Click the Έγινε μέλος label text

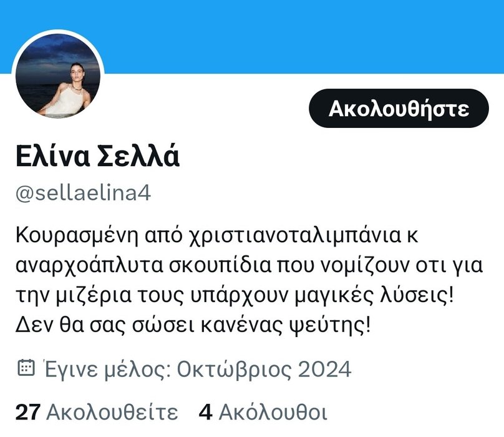coord(107,369)
